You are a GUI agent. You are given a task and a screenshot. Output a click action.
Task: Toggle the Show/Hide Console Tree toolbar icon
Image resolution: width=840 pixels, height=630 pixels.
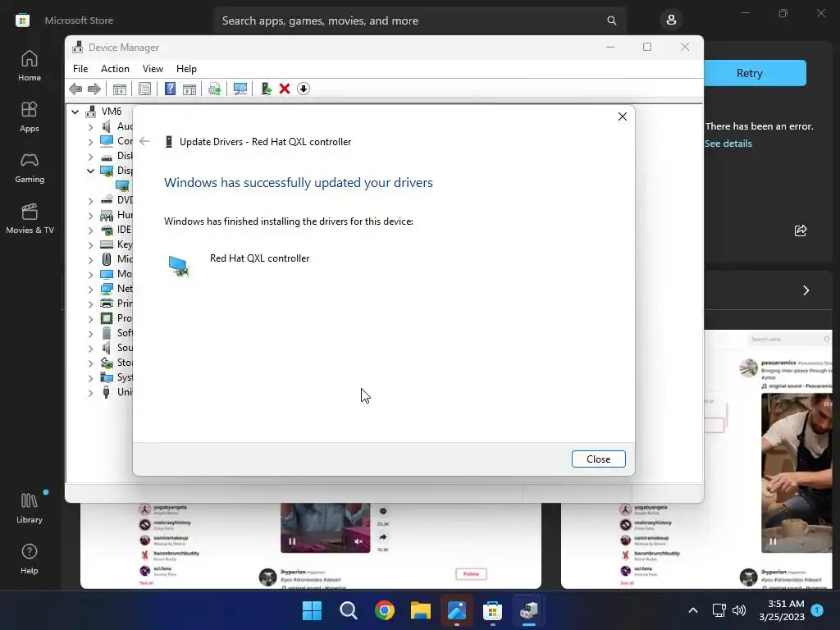[120, 89]
